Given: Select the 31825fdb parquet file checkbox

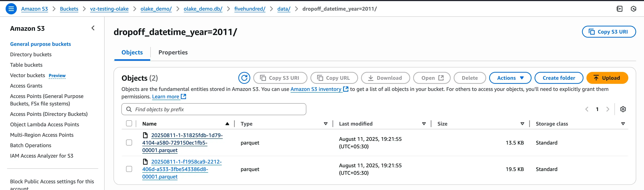Looking at the screenshot, I should coord(129,143).
